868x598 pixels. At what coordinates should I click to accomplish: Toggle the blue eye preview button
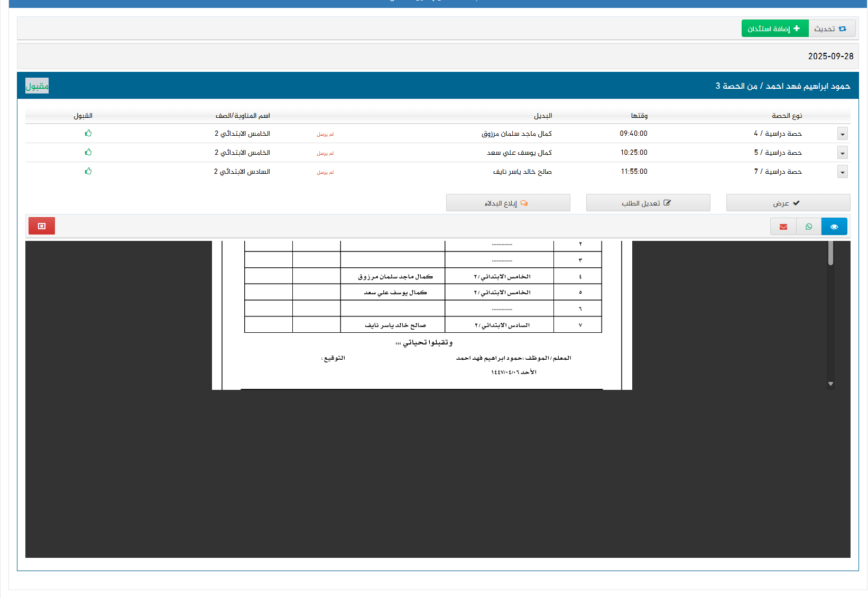(834, 227)
